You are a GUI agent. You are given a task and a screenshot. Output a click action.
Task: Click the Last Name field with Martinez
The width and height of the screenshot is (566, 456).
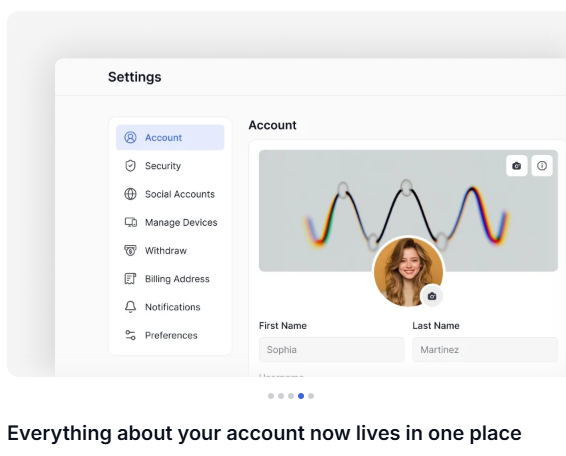[485, 349]
